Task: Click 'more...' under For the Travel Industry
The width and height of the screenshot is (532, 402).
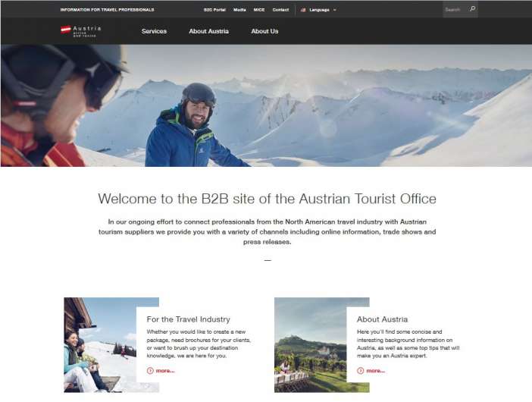Action: [x=164, y=371]
